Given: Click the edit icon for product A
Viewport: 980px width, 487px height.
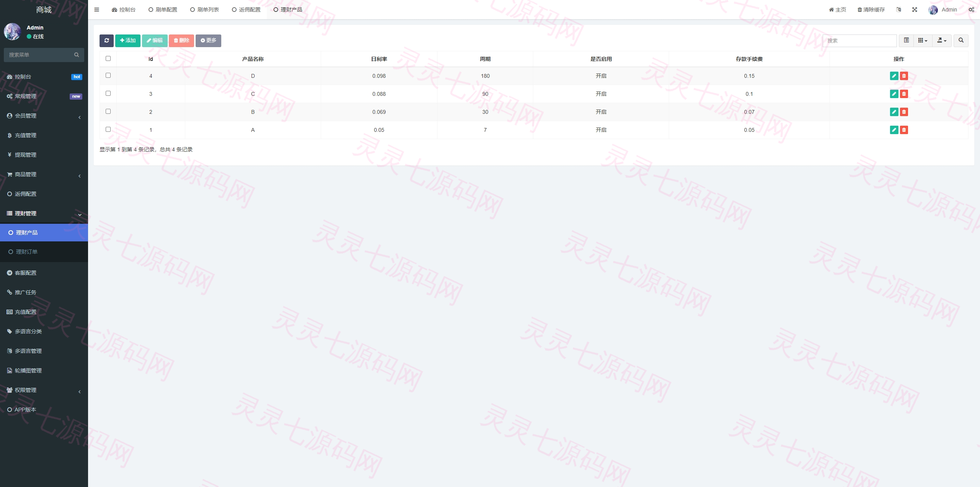Looking at the screenshot, I should (894, 130).
